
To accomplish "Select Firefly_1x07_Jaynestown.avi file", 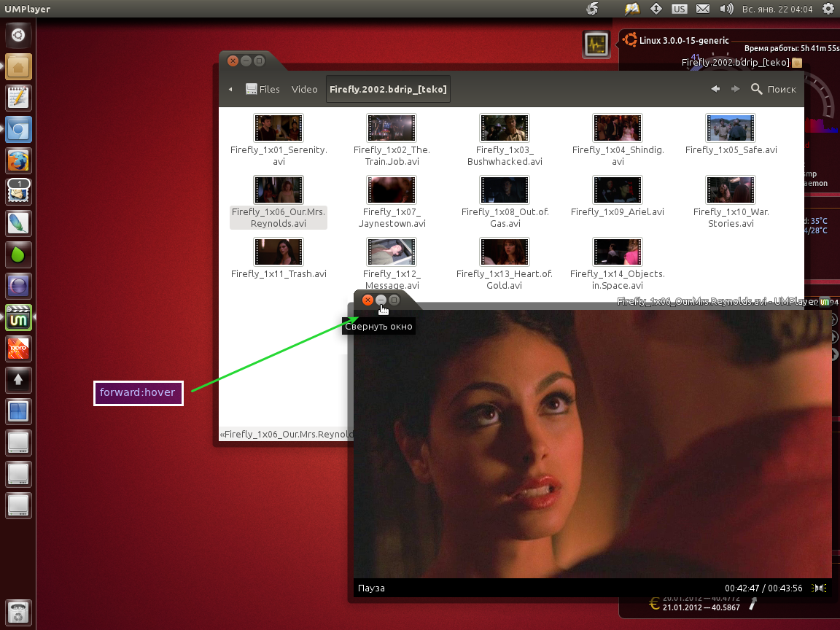I will click(x=392, y=203).
